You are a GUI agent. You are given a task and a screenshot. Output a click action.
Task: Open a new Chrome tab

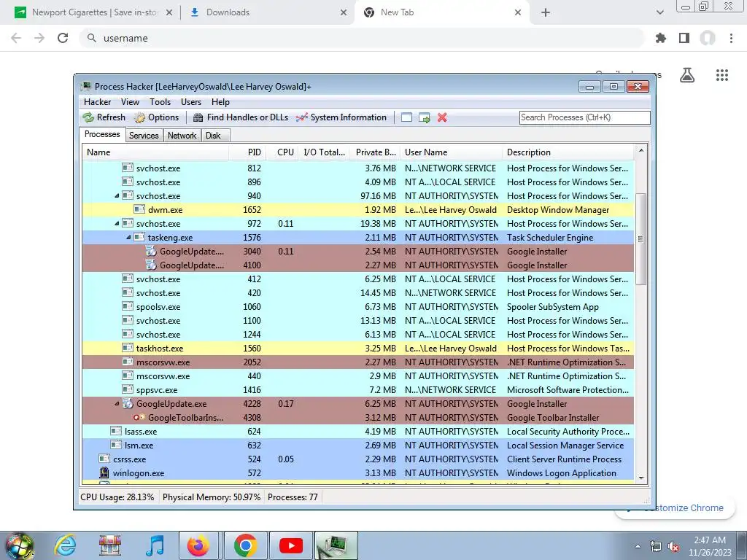point(546,12)
